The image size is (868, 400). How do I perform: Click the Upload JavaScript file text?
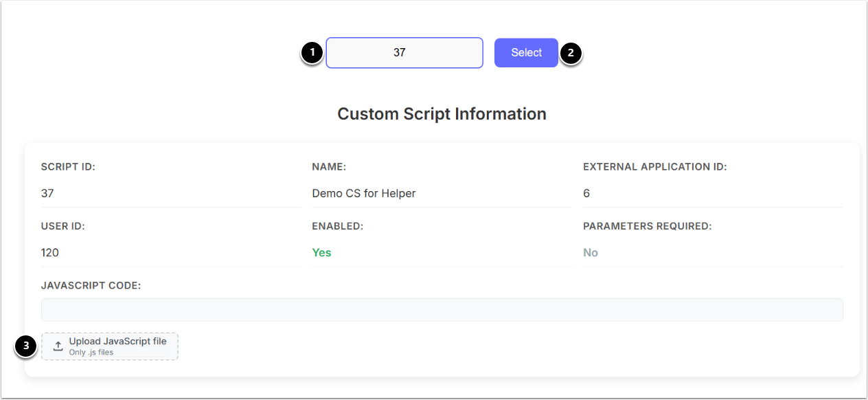[x=117, y=342]
